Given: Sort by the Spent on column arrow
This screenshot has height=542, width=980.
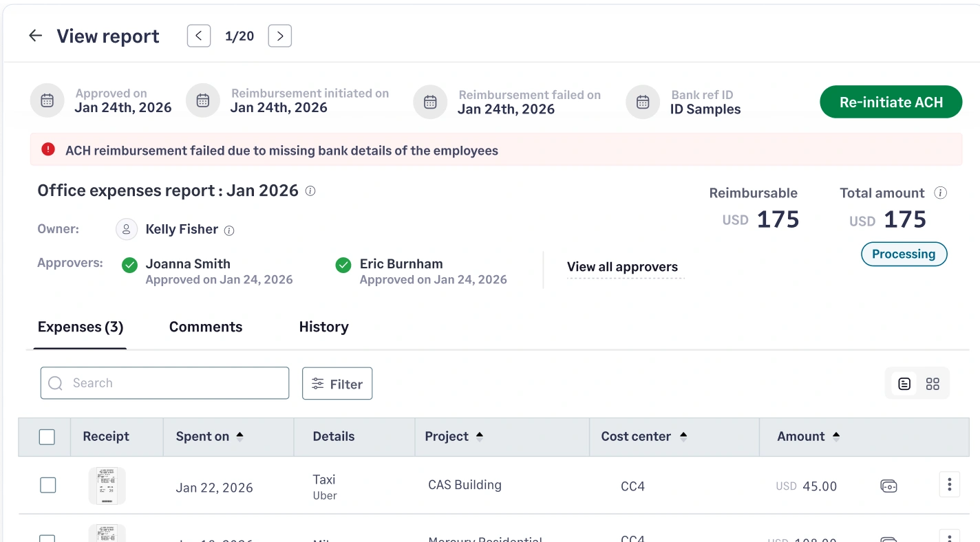Looking at the screenshot, I should point(239,435).
